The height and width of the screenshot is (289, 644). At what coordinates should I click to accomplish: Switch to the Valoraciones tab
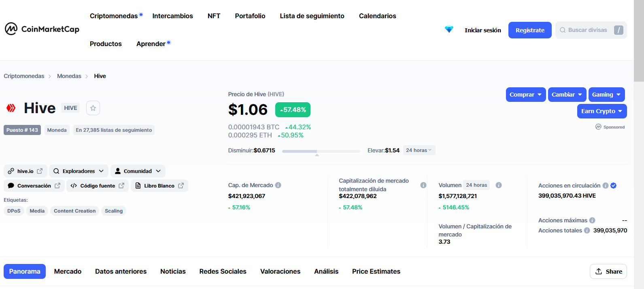coord(281,272)
